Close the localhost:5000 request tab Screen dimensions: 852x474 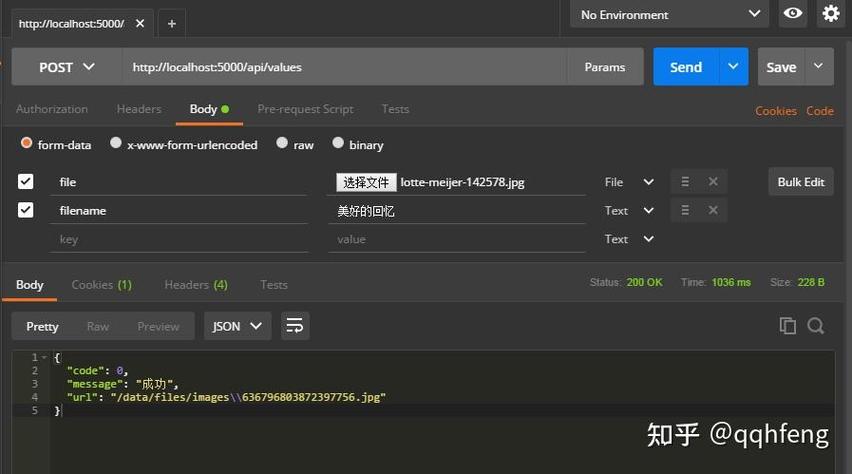click(140, 23)
